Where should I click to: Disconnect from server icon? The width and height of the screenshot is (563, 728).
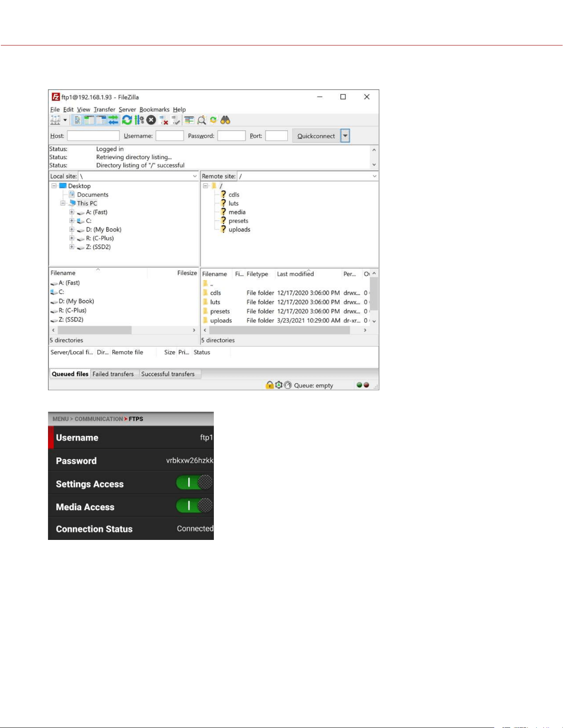pyautogui.click(x=163, y=120)
